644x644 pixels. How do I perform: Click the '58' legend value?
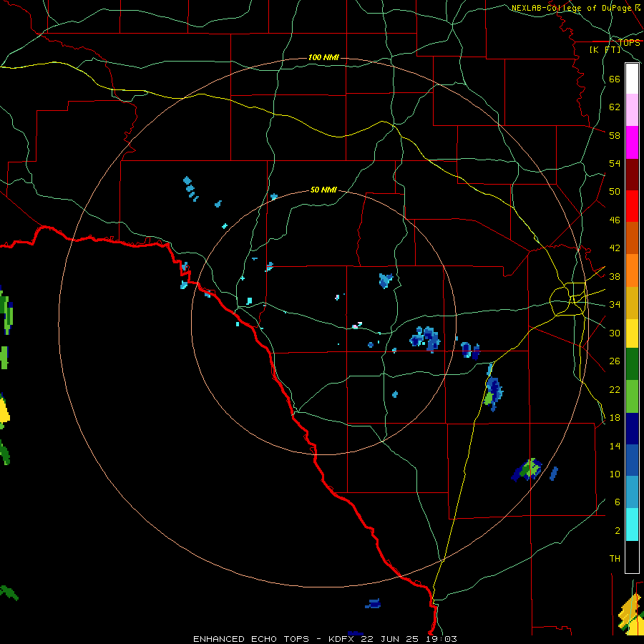615,135
